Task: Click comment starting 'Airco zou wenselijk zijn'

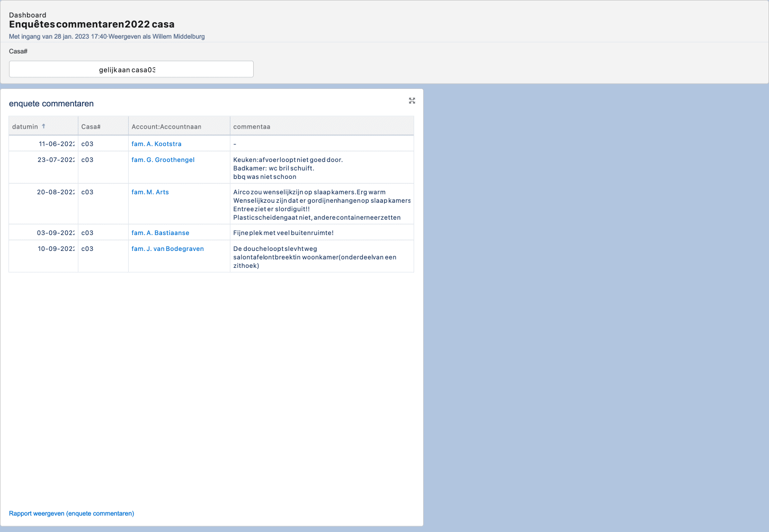Action: click(322, 205)
